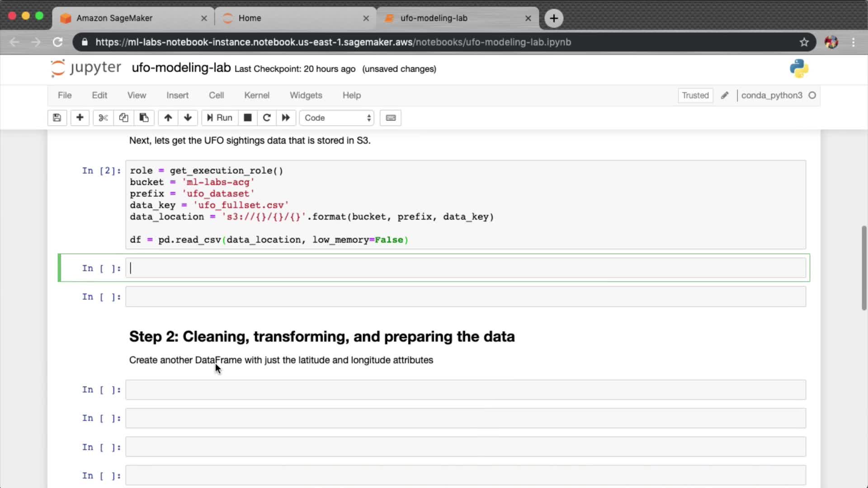Restart kernel and rerun all icon
868x488 pixels.
tap(286, 118)
